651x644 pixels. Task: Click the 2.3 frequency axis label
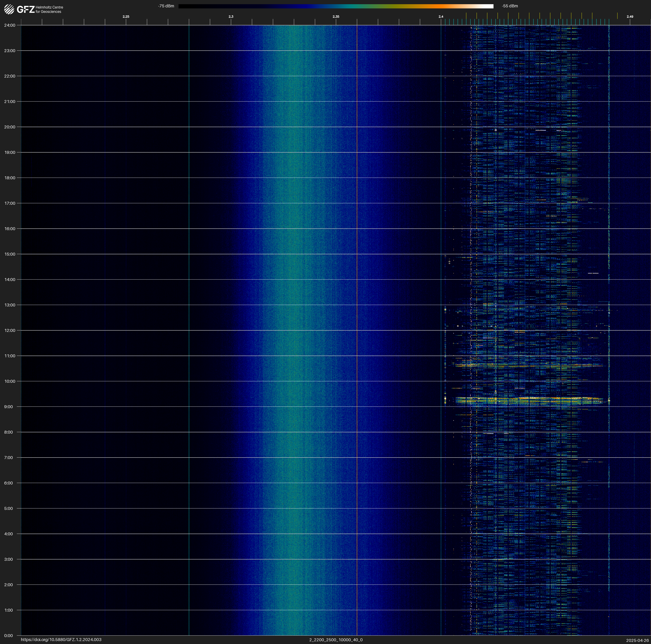coord(231,17)
